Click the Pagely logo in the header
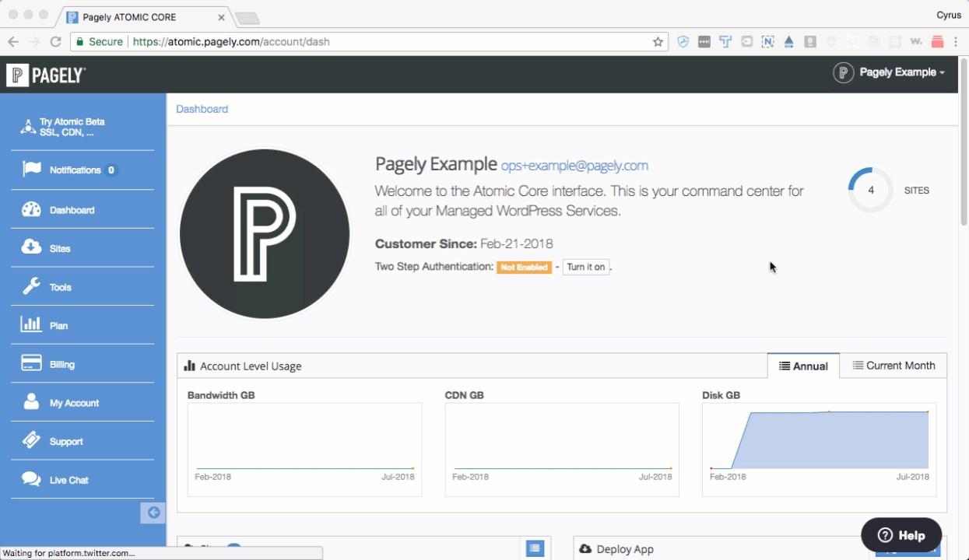The width and height of the screenshot is (969, 560). coord(46,75)
